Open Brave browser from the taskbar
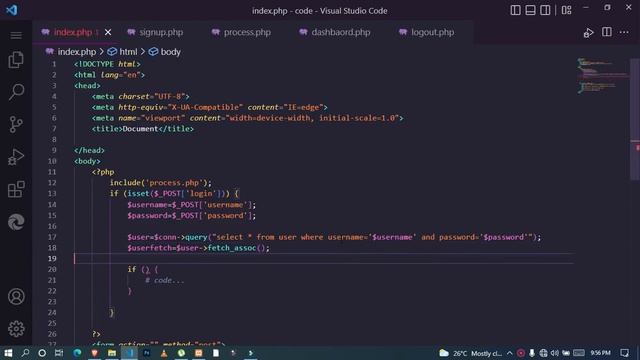 click(x=95, y=353)
